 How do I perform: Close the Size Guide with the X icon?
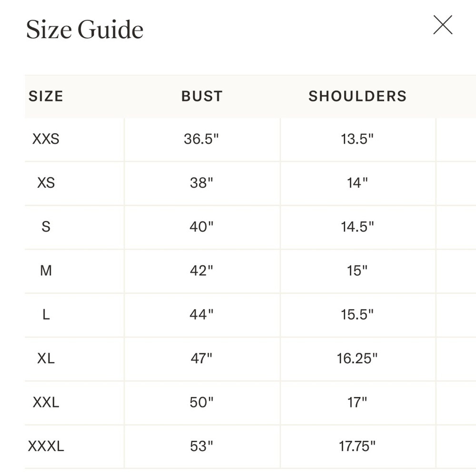[443, 25]
